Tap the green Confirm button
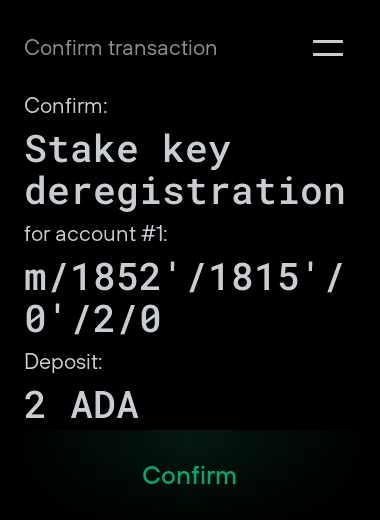The height and width of the screenshot is (520, 380). [x=189, y=475]
